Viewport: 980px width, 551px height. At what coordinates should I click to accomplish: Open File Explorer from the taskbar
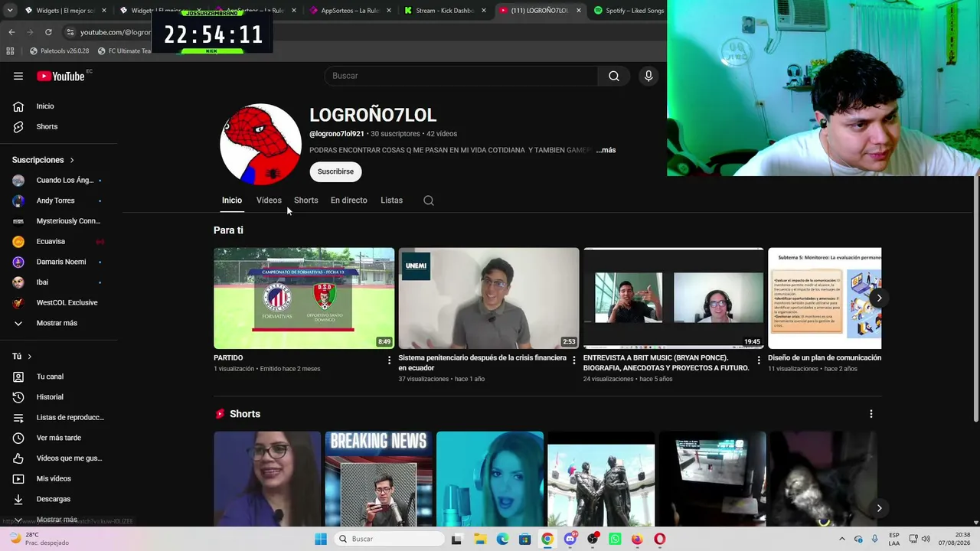[x=480, y=539]
